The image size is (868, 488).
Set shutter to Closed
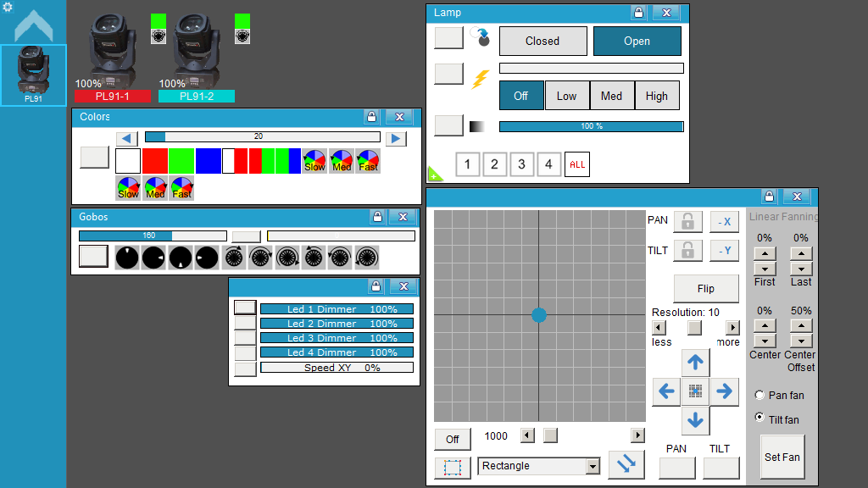point(543,41)
